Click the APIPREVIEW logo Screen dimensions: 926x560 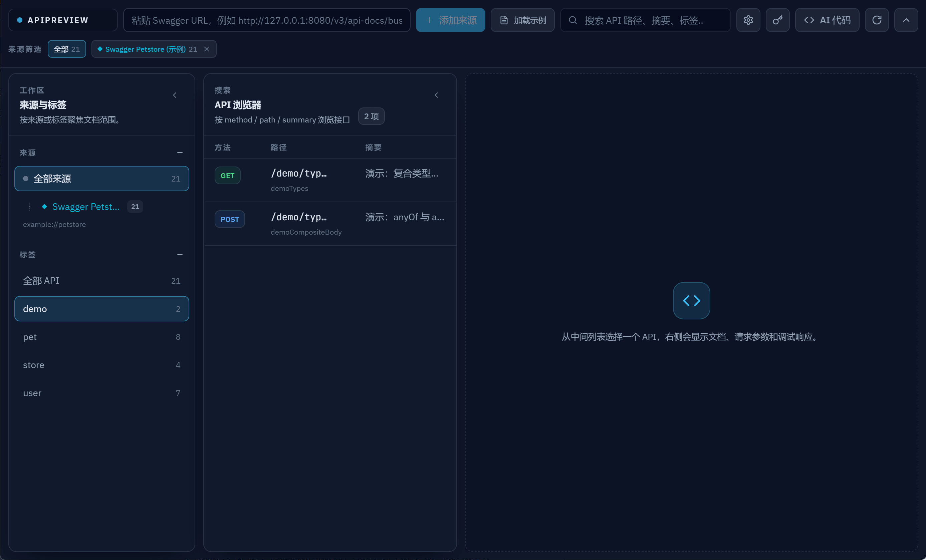(x=63, y=20)
